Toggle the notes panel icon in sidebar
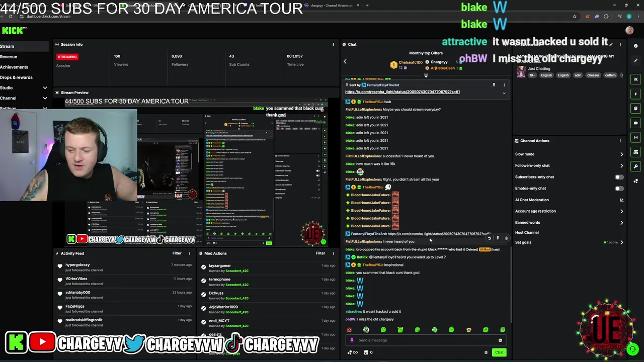The width and height of the screenshot is (644, 362). point(636,109)
